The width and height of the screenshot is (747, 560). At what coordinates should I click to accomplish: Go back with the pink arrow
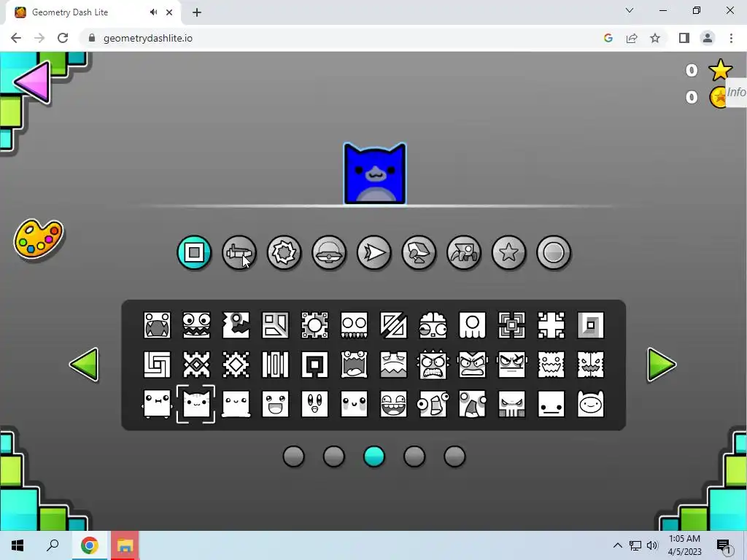[32, 82]
